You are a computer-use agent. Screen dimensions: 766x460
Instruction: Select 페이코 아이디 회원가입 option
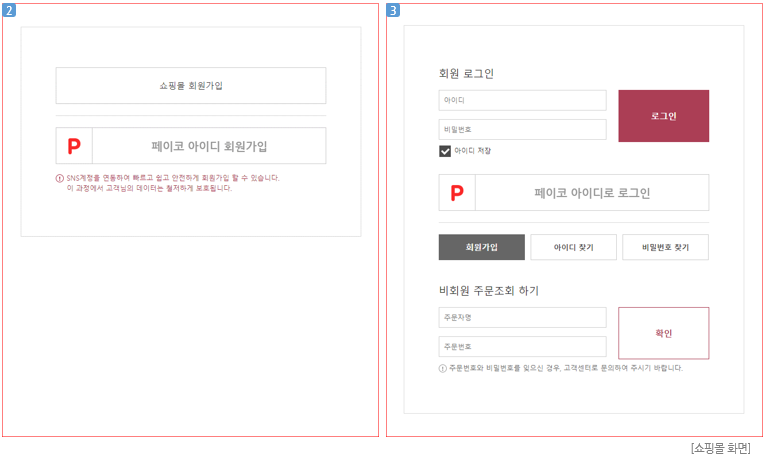(x=209, y=146)
